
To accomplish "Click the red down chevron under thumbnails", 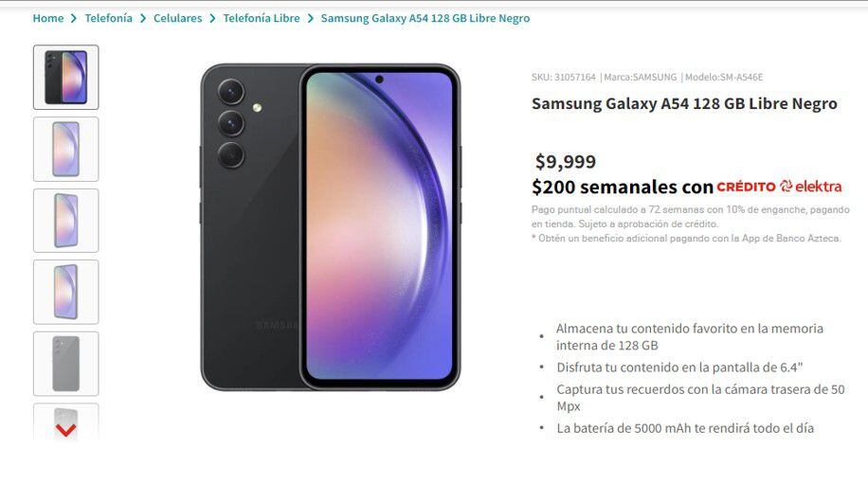I will pyautogui.click(x=65, y=429).
